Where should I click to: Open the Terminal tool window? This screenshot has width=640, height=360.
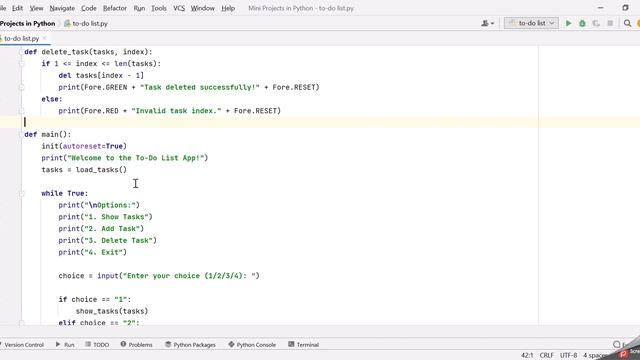[303, 345]
